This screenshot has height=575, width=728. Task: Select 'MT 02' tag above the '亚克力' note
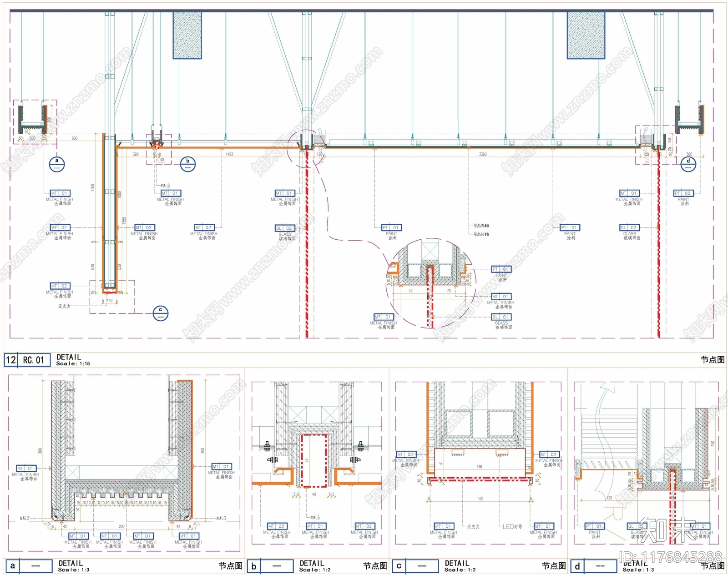click(x=60, y=291)
